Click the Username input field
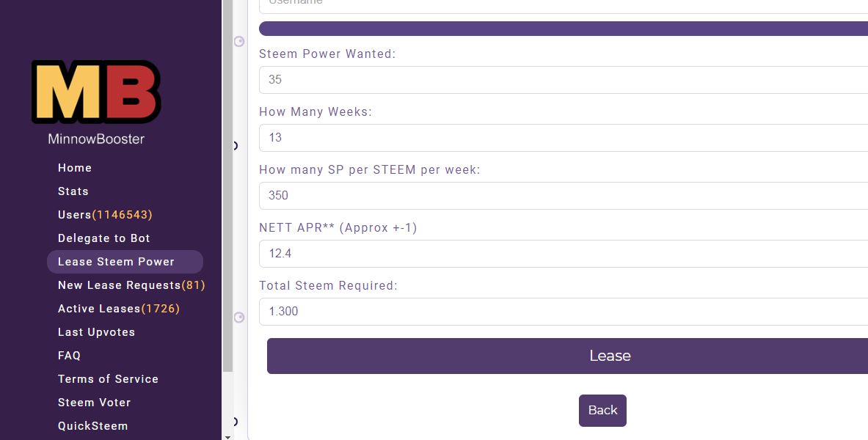This screenshot has width=868, height=440. pos(564,6)
